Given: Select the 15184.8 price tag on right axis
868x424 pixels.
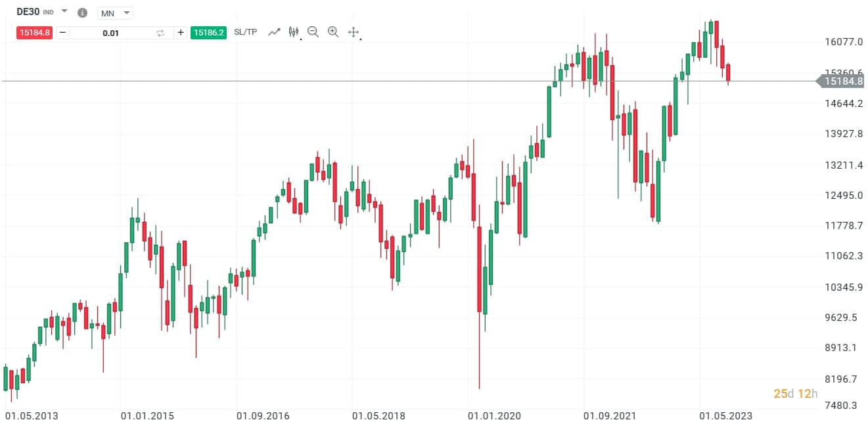Looking at the screenshot, I should click(843, 81).
